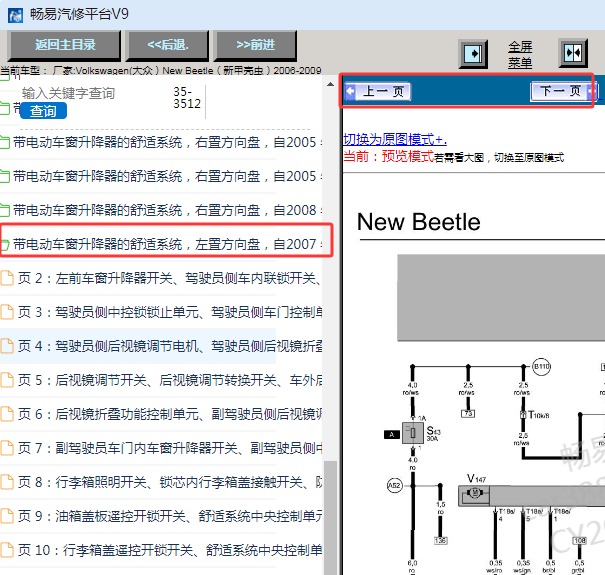Open 页 7 副驾驶员车门内车窗升降器开关 page

[161, 448]
